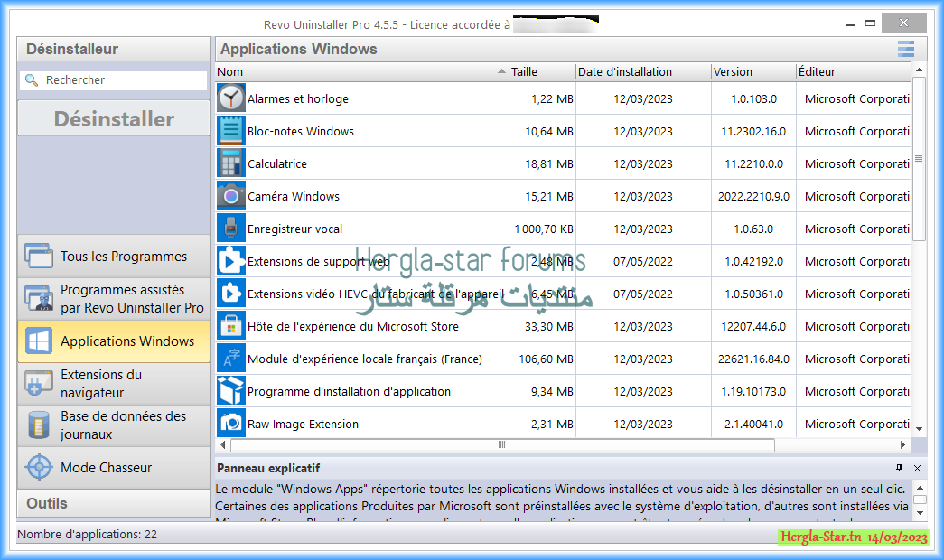
Task: Click the Extensions vidéo HEVC icon
Action: tap(231, 294)
